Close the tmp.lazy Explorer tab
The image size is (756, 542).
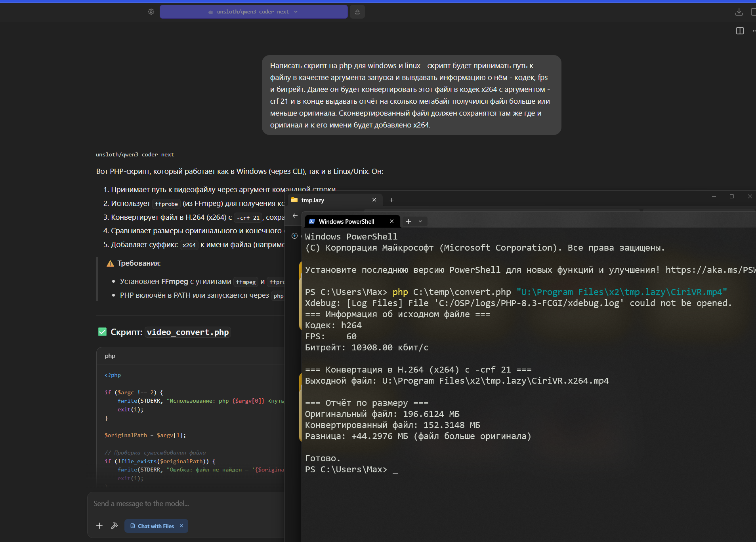pyautogui.click(x=374, y=200)
